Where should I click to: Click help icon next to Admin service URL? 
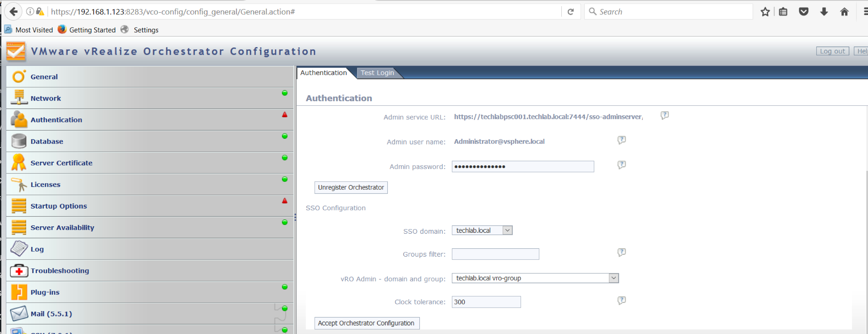coord(665,115)
